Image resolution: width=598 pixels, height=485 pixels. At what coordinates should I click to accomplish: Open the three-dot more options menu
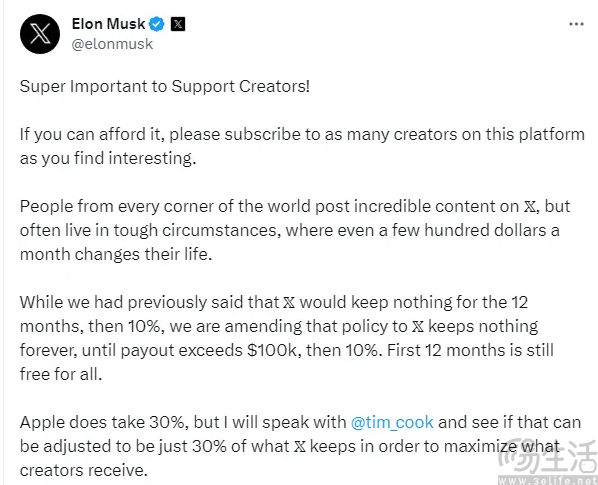576,24
